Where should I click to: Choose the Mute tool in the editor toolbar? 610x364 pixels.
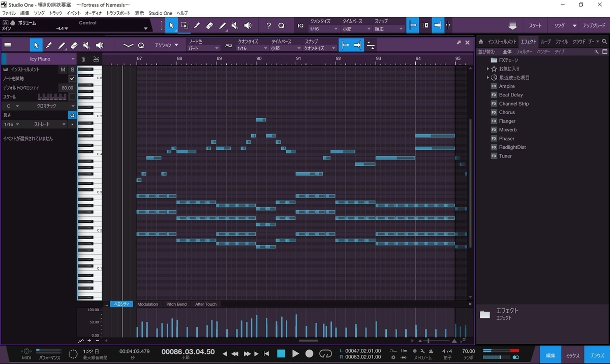tap(87, 45)
